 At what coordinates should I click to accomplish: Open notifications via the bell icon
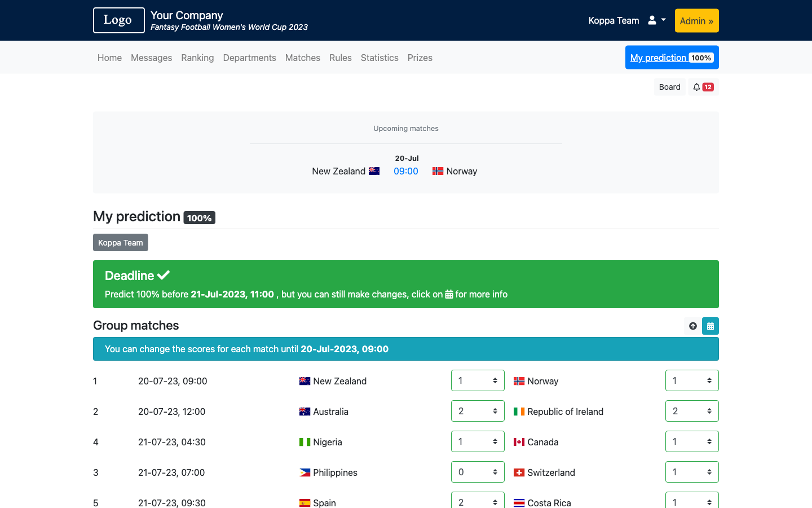pyautogui.click(x=697, y=86)
